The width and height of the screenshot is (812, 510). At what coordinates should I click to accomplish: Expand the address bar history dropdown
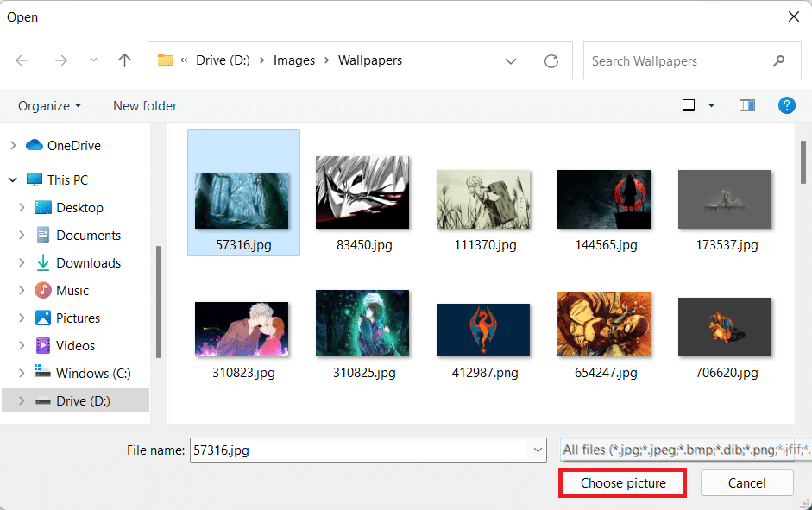511,61
